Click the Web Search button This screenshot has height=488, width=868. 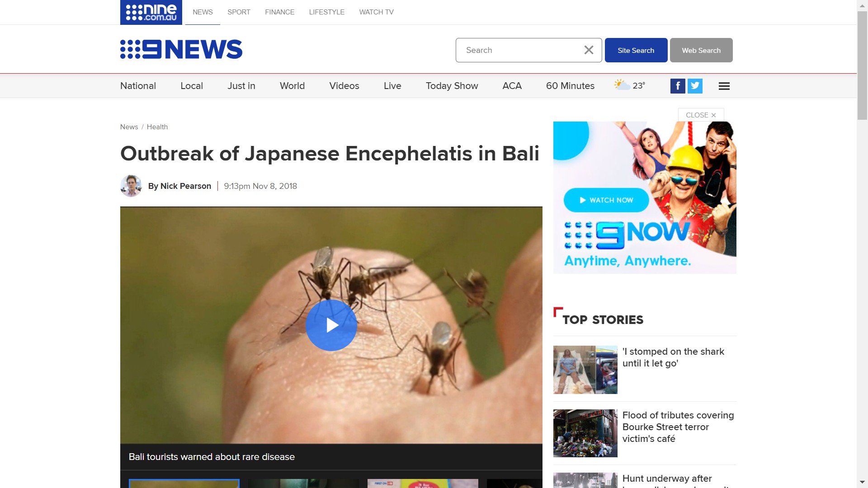pos(701,50)
